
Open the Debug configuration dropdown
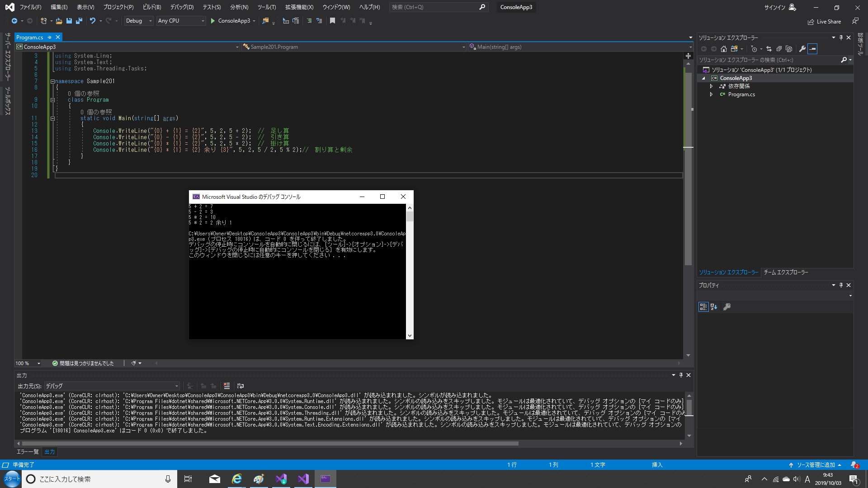point(138,21)
